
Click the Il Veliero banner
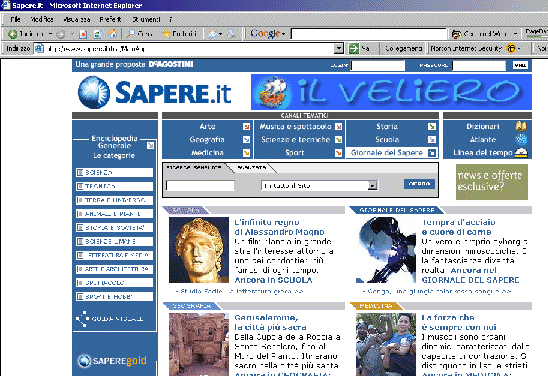click(391, 92)
